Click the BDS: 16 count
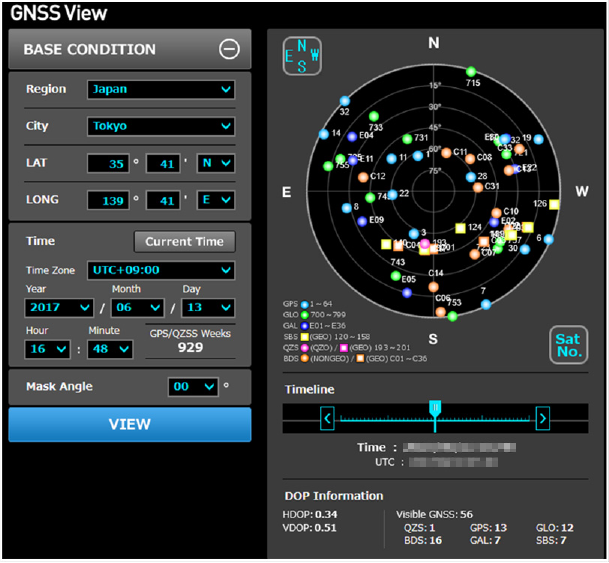Viewport: 609px width, 563px height. (x=423, y=541)
